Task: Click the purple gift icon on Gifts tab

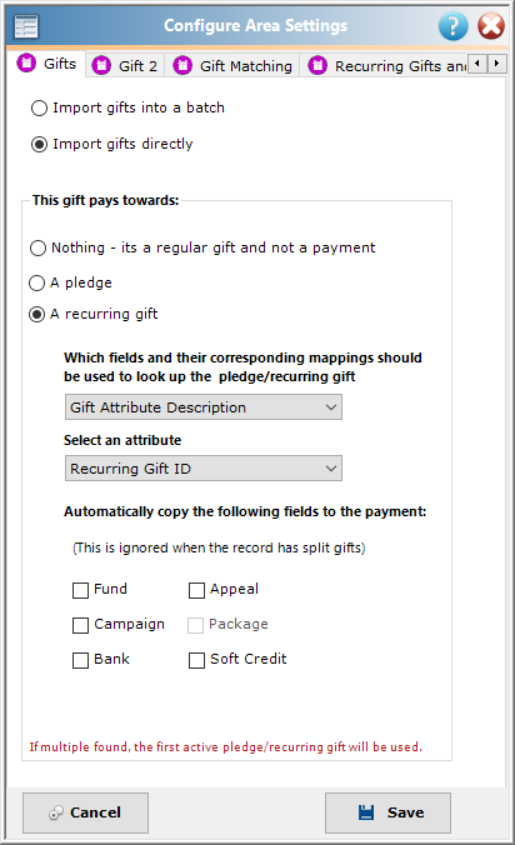Action: click(x=26, y=63)
